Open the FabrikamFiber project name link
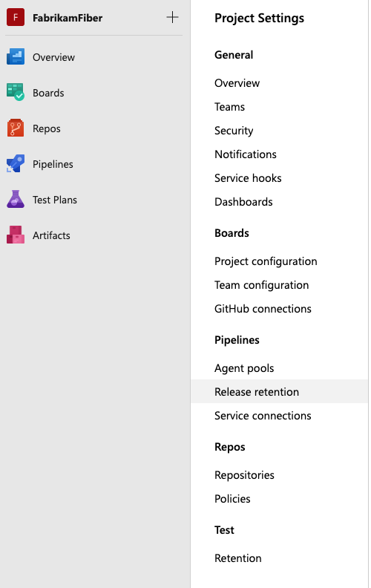371x588 pixels. click(68, 18)
